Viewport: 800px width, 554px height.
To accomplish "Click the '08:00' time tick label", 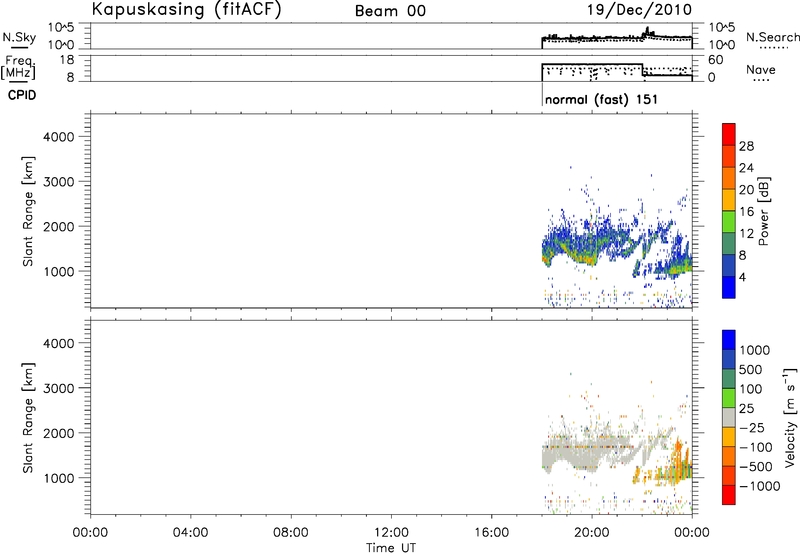I will (x=290, y=533).
